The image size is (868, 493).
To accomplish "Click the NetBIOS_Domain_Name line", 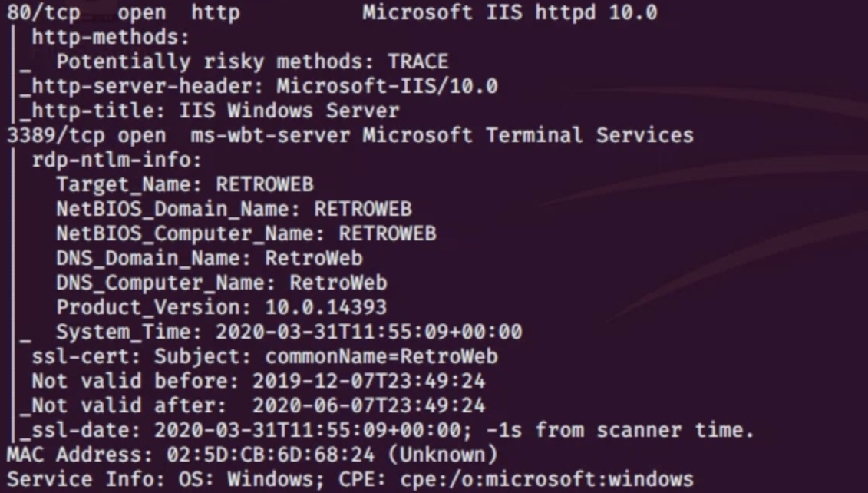I will coord(234,209).
